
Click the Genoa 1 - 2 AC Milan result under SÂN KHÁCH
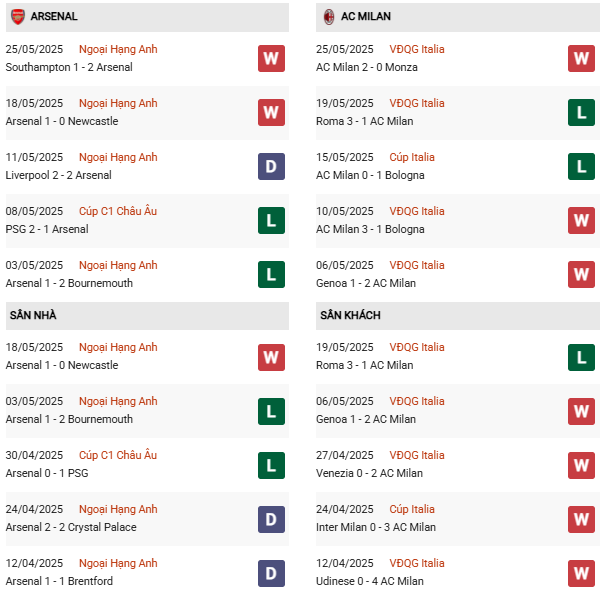click(x=366, y=419)
